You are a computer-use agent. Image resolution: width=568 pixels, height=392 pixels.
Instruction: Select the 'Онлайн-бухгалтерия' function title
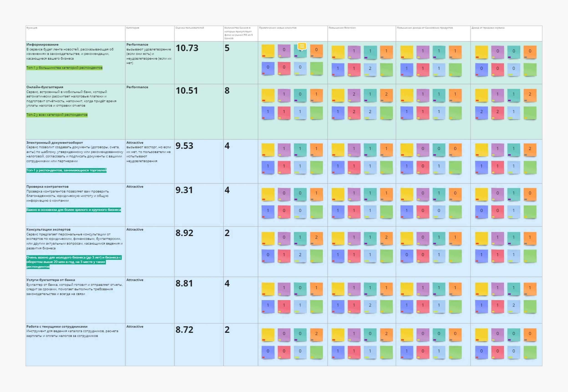pos(45,87)
